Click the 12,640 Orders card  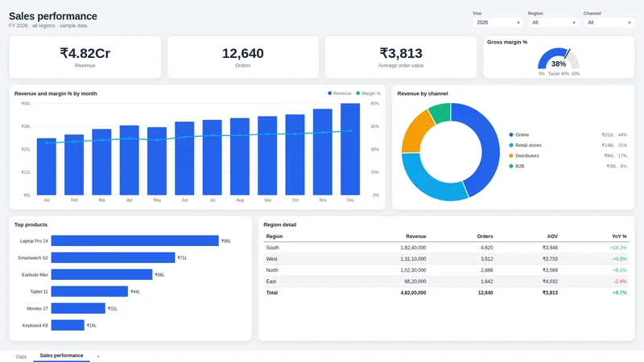[x=243, y=57]
